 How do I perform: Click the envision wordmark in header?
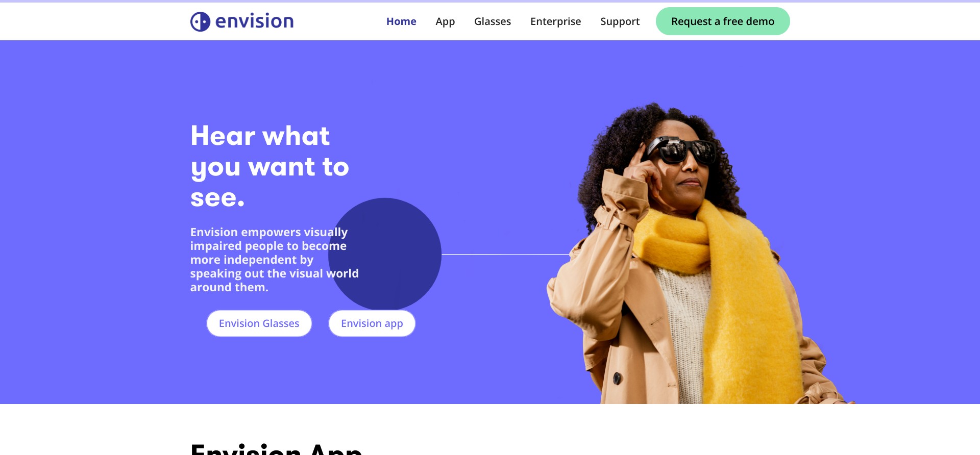coord(255,21)
